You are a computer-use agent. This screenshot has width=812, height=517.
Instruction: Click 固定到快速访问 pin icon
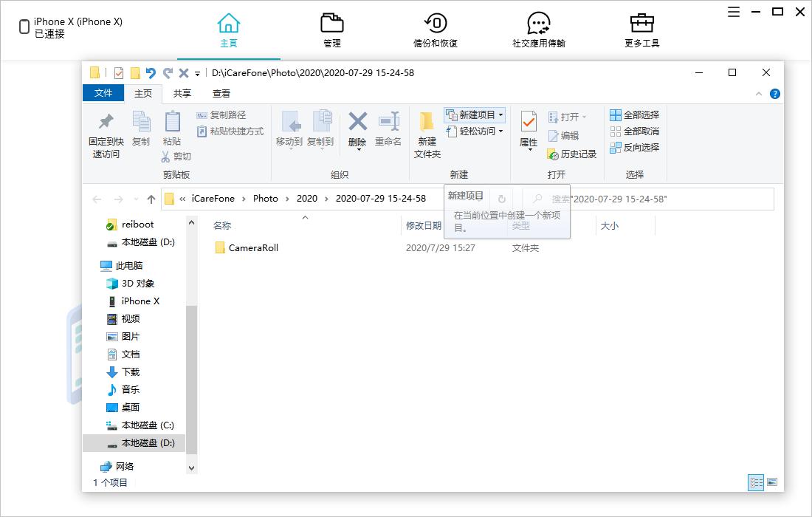pos(106,135)
